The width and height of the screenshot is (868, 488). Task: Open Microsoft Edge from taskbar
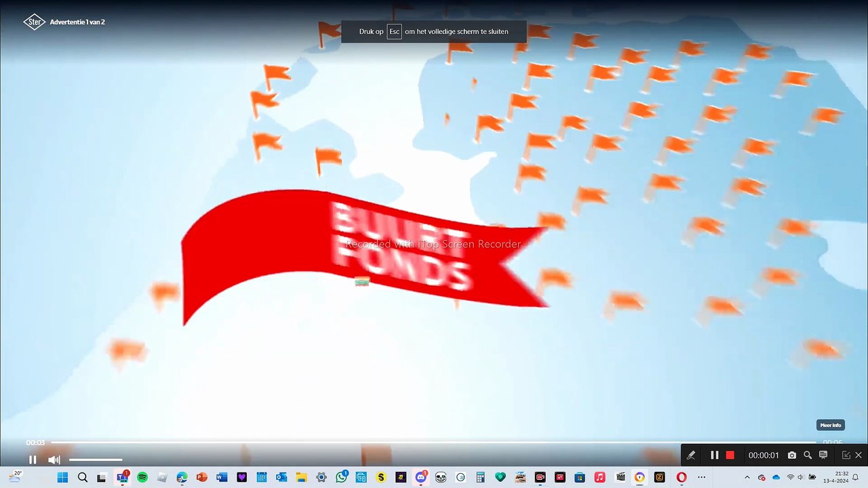(x=182, y=477)
